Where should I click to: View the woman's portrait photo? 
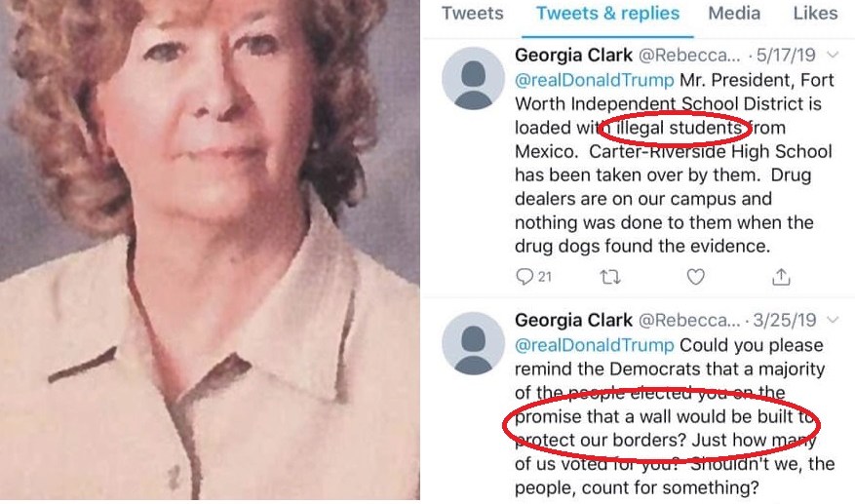pos(210,250)
